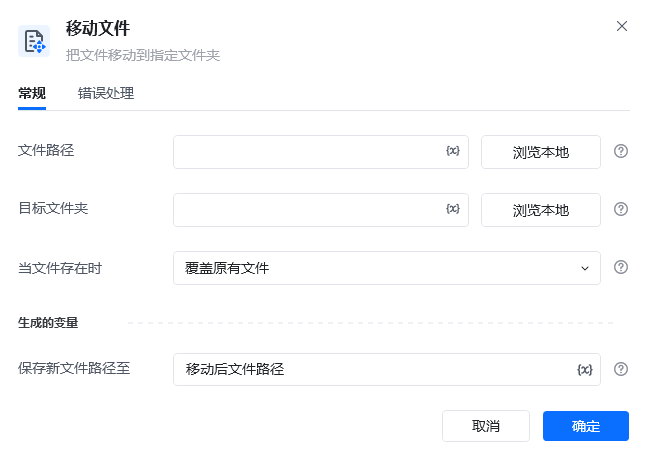Insert variable via {x} icon in 文件路径 field
The height and width of the screenshot is (461, 648).
[x=453, y=151]
